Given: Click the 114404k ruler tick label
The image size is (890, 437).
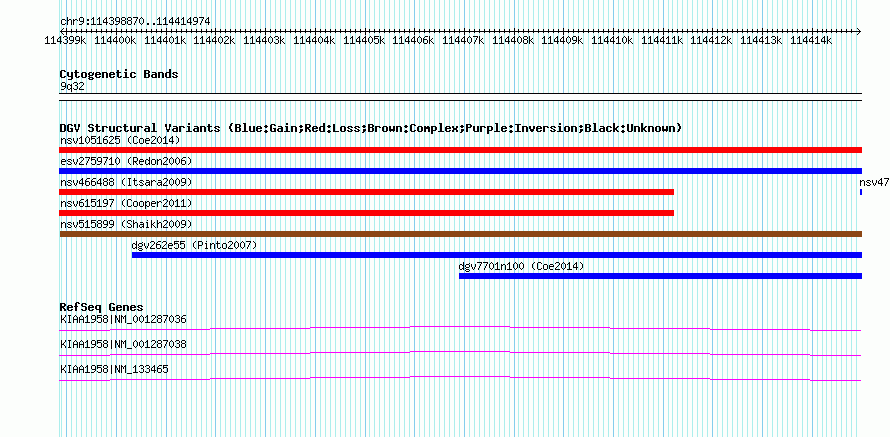Looking at the screenshot, I should [314, 40].
